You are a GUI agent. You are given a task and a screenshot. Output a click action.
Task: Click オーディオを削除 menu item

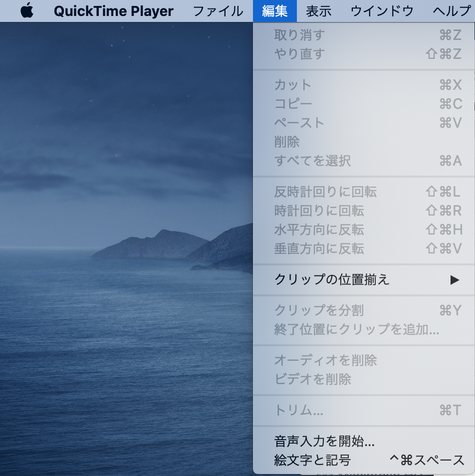pyautogui.click(x=325, y=360)
